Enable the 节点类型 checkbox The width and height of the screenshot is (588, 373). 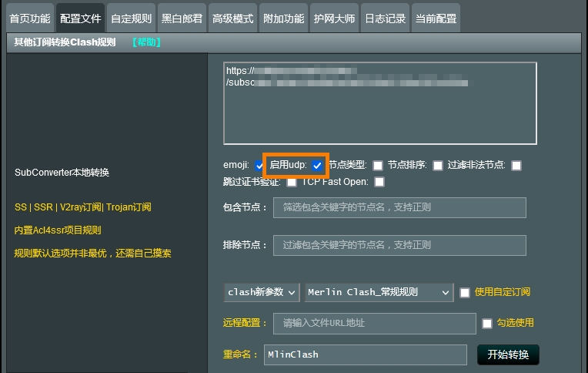coord(378,166)
